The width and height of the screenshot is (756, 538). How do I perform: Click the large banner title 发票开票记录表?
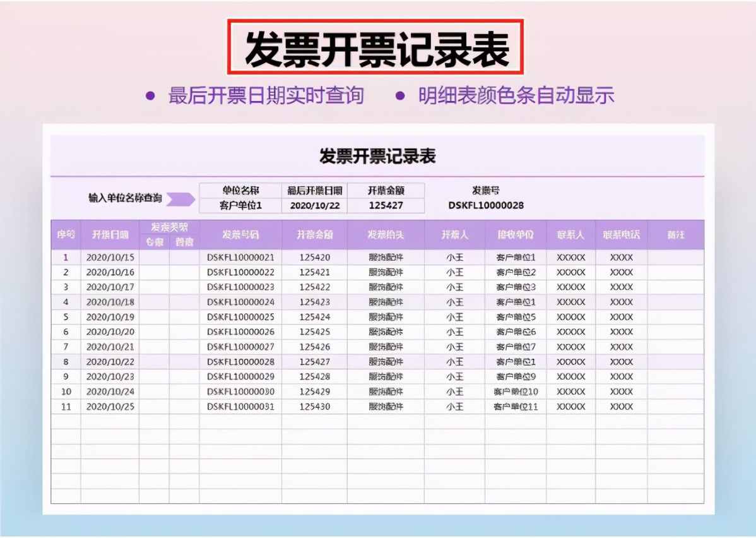[376, 48]
